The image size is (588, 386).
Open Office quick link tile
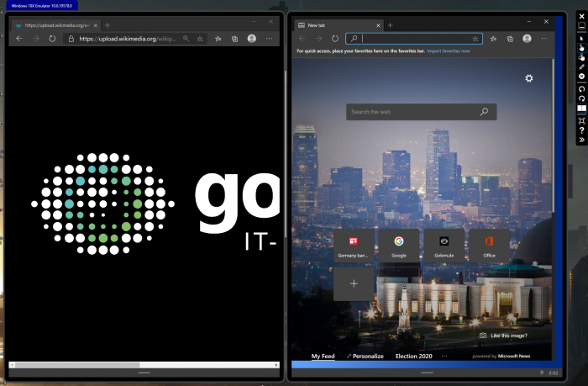pos(489,246)
